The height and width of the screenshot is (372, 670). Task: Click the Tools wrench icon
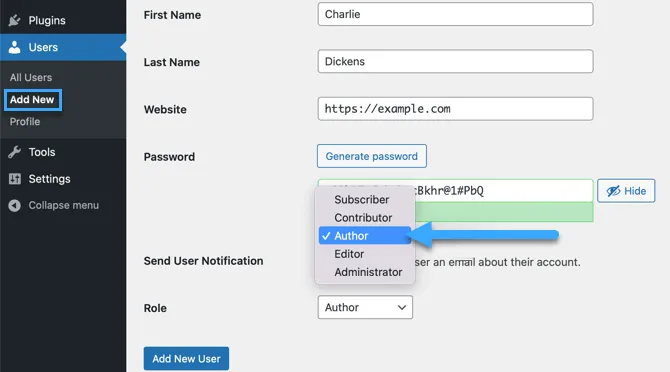coord(15,152)
